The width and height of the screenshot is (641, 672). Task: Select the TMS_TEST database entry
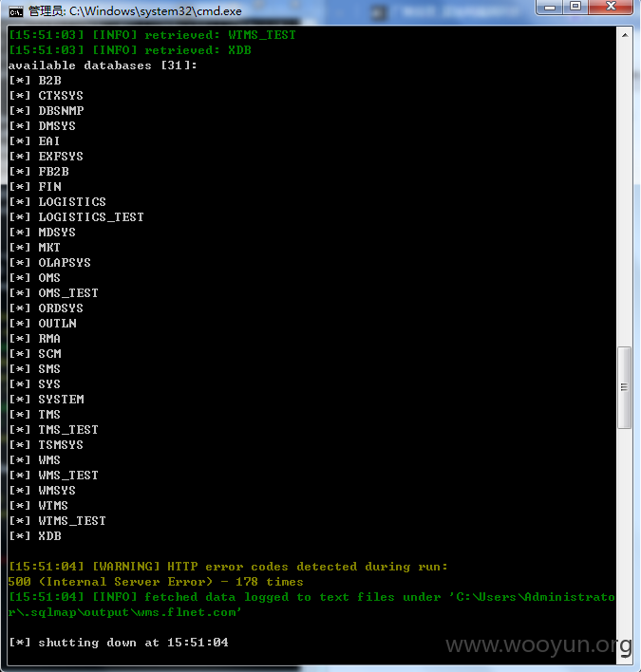(53, 430)
